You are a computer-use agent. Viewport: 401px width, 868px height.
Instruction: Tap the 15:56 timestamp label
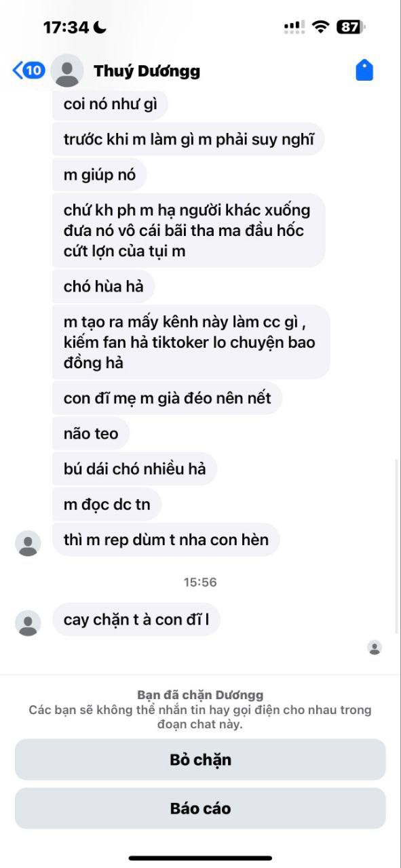click(x=200, y=583)
